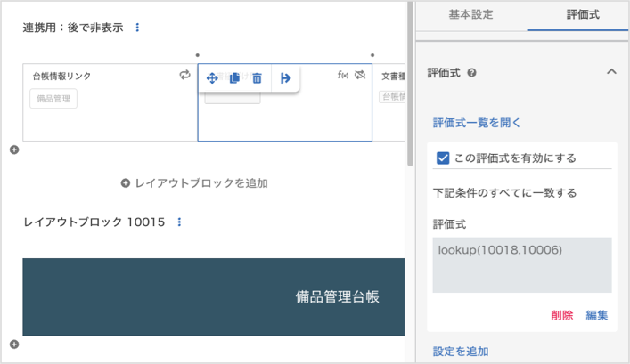
Task: Open options menu for 連携用：後で非表示 block
Action: [137, 28]
